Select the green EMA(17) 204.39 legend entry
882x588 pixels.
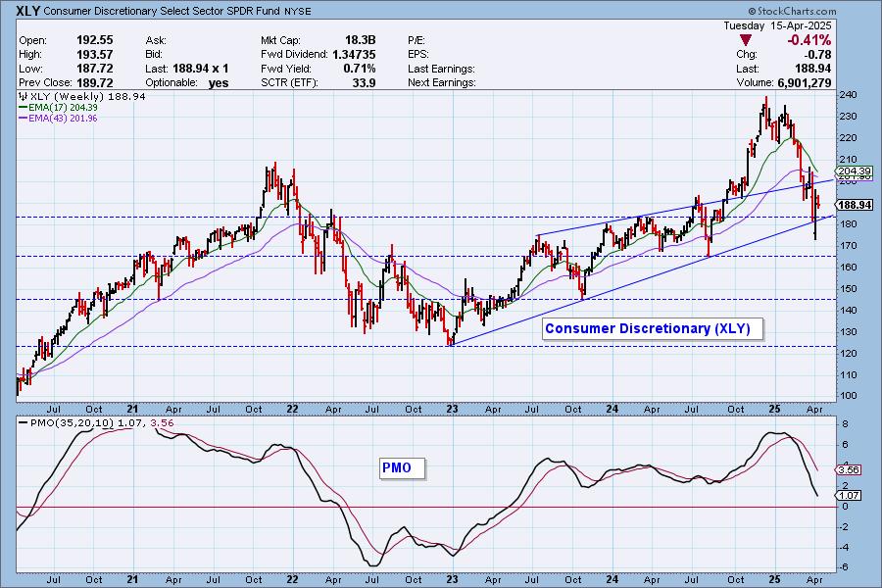click(x=58, y=108)
